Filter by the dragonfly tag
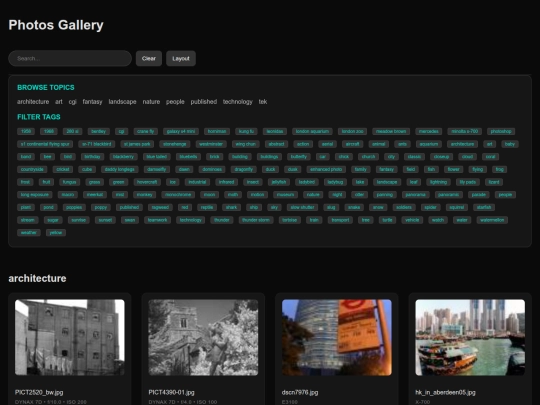The width and height of the screenshot is (540, 405). (244, 169)
